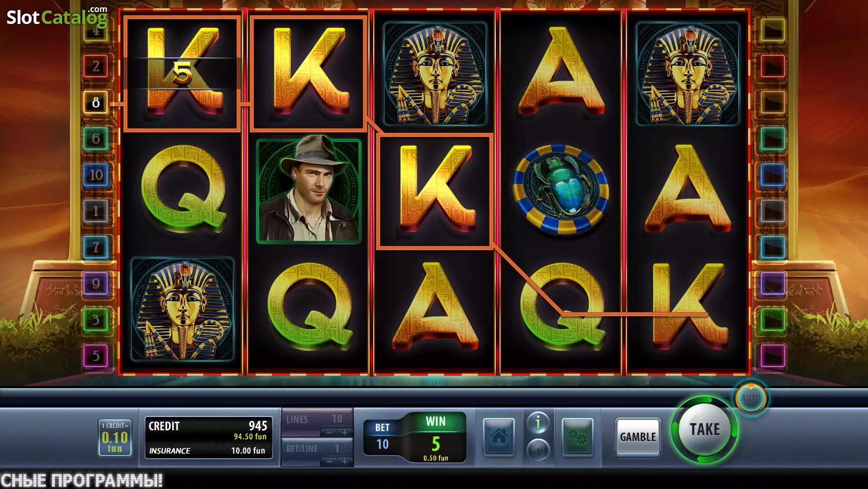The image size is (868, 489).
Task: Click the TAKE win button
Action: tap(705, 430)
